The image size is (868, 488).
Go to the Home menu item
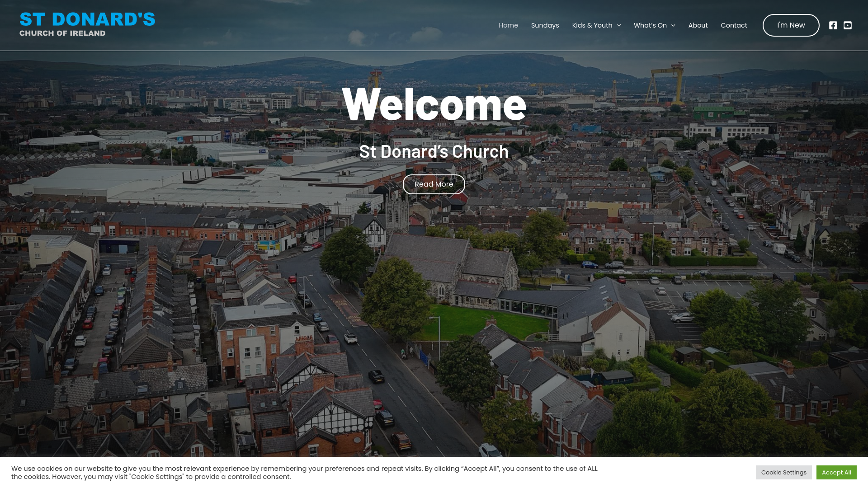pos(508,25)
